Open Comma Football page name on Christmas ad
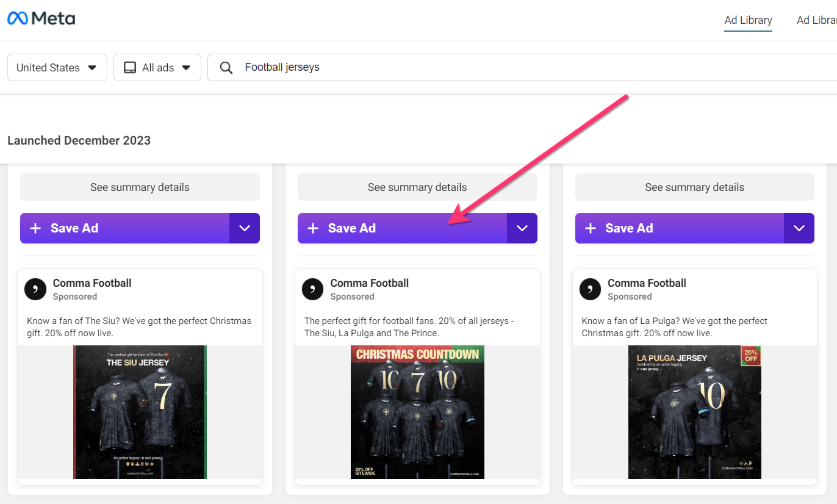 click(x=370, y=283)
